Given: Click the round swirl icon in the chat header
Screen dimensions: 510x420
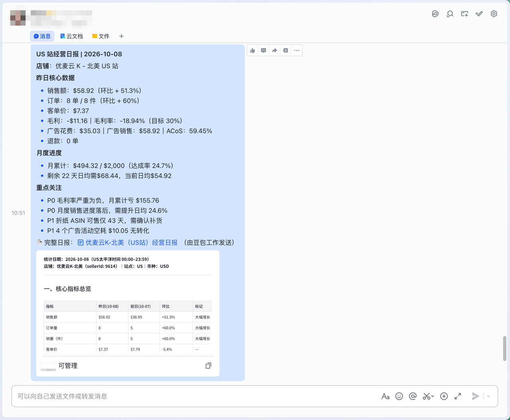Looking at the screenshot, I should pos(435,14).
